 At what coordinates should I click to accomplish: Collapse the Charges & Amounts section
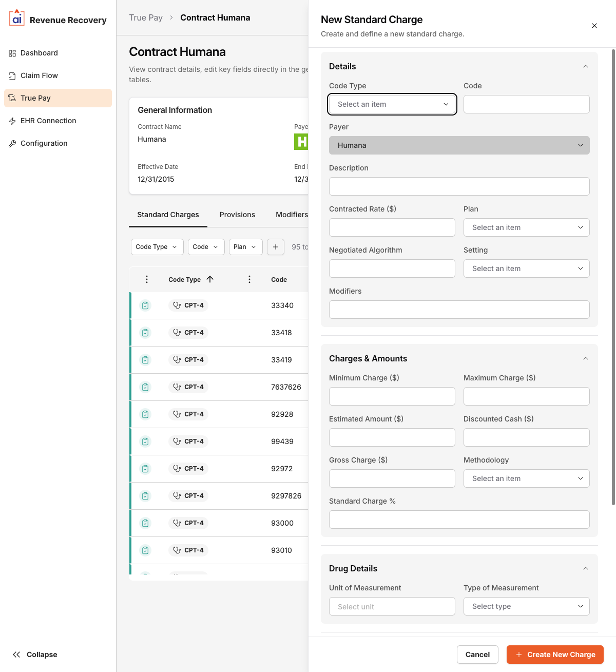click(x=585, y=358)
